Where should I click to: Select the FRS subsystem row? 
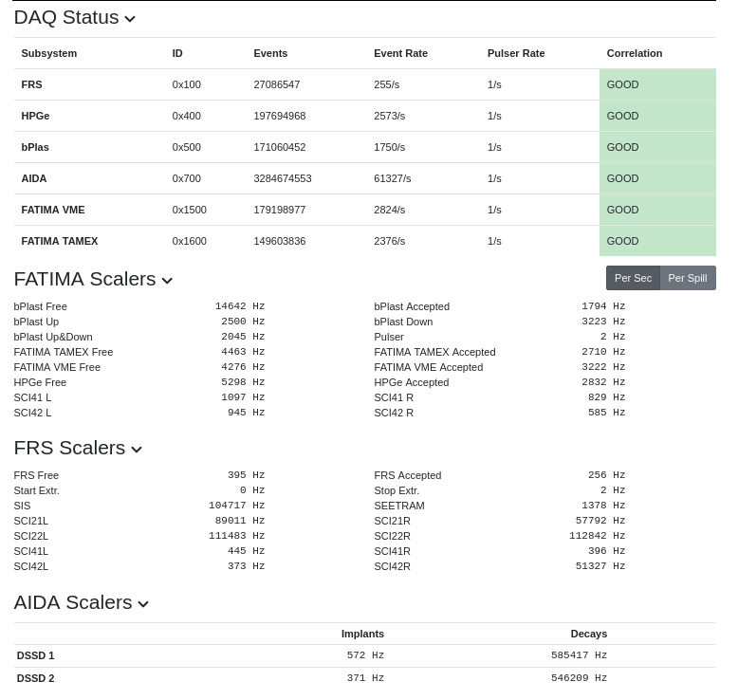pyautogui.click(x=32, y=84)
